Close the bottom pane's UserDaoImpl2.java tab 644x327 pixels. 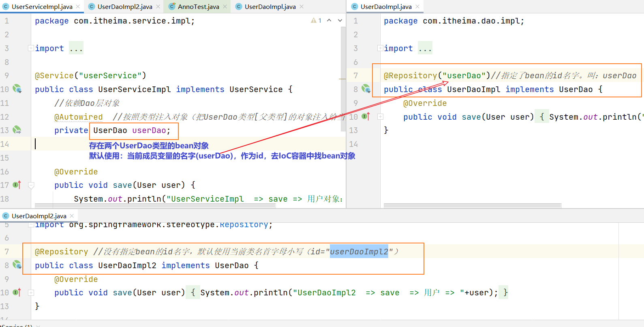click(x=72, y=216)
